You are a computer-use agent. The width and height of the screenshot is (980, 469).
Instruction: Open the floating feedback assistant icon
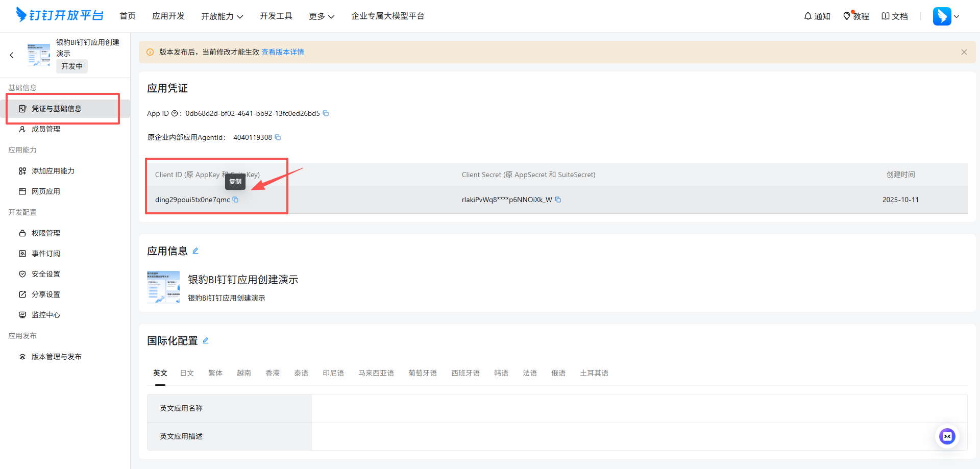click(x=947, y=436)
